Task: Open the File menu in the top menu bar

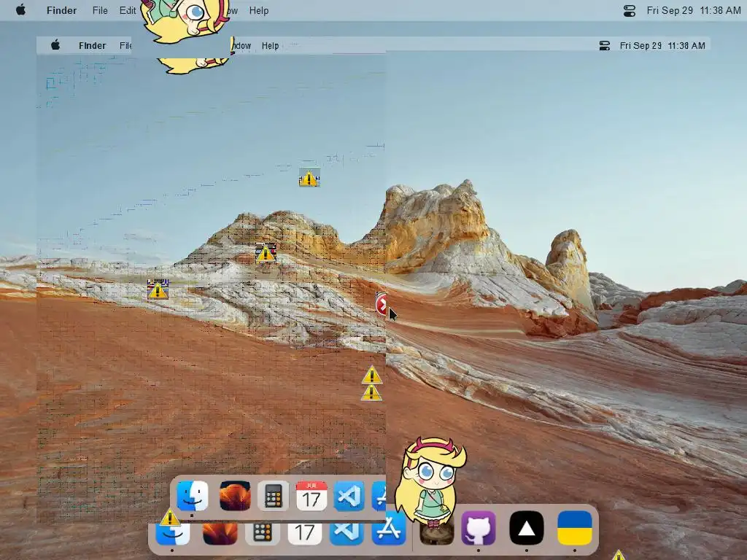Action: [x=100, y=10]
